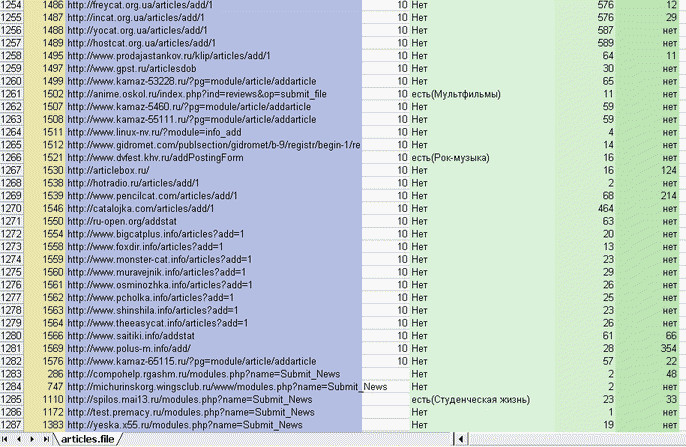Select value cell 48 in compohelp row
The height and width of the screenshot is (447, 686).
[x=648, y=374]
